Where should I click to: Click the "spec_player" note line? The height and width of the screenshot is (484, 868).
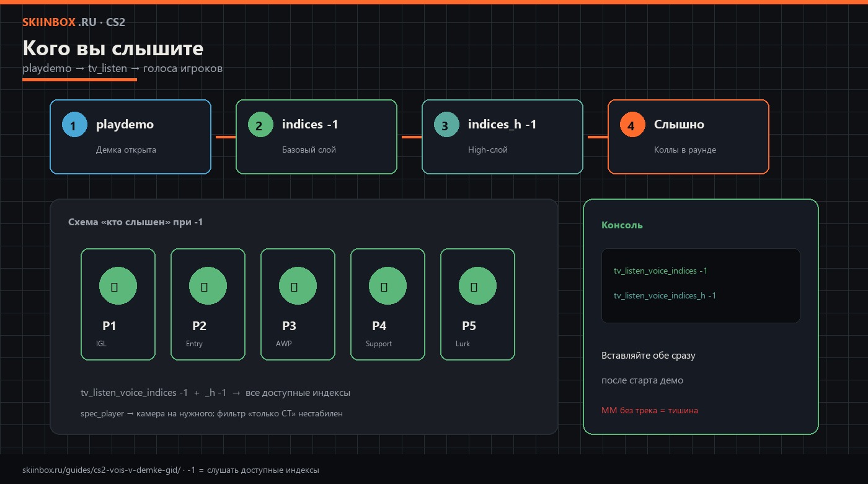[211, 413]
